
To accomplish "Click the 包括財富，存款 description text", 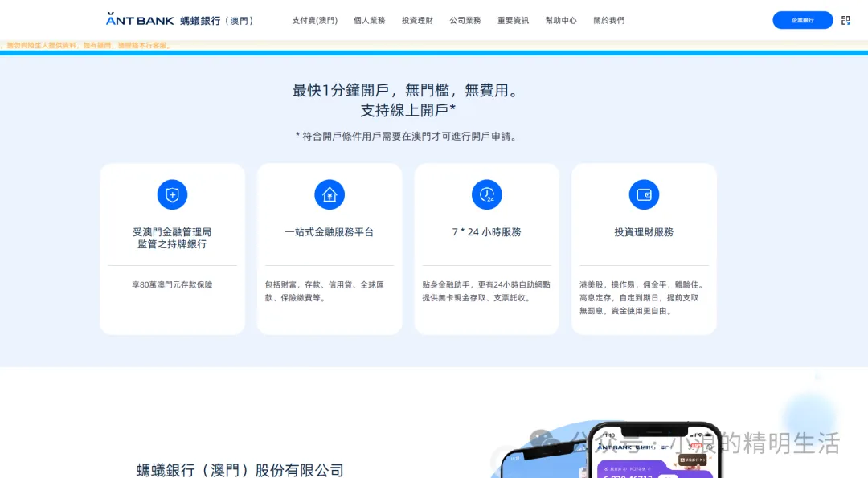I will coord(325,291).
